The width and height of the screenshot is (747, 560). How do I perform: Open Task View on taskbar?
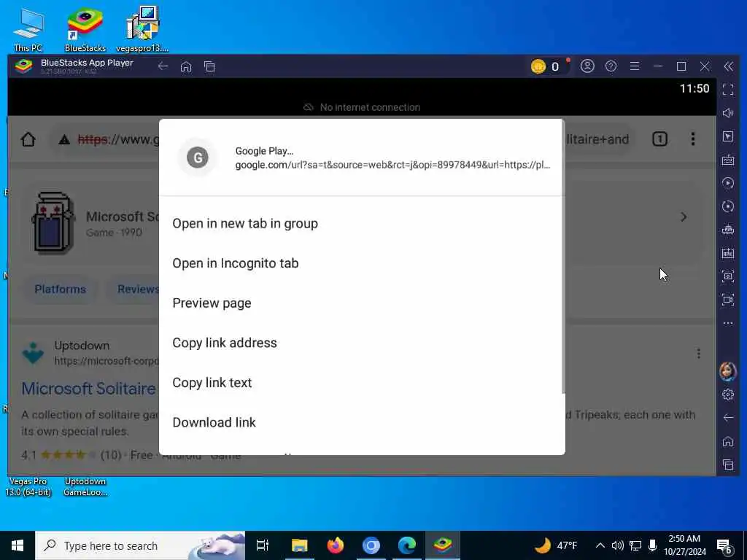click(263, 545)
